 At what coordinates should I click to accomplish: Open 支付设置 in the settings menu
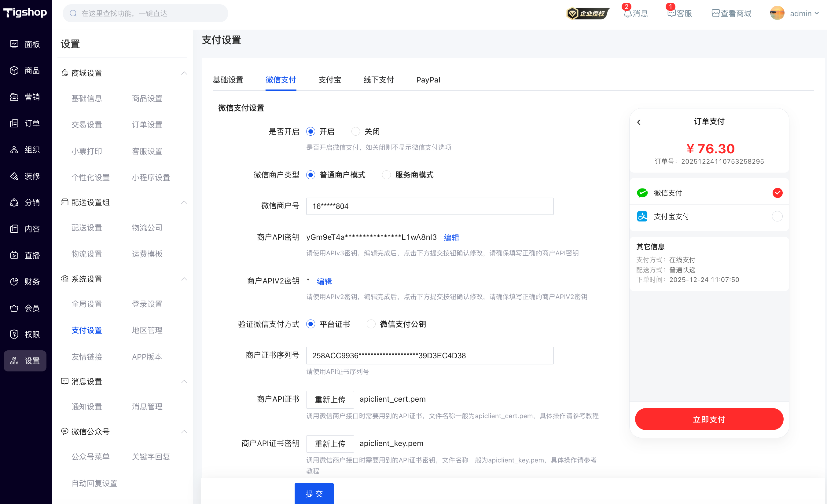click(x=86, y=330)
